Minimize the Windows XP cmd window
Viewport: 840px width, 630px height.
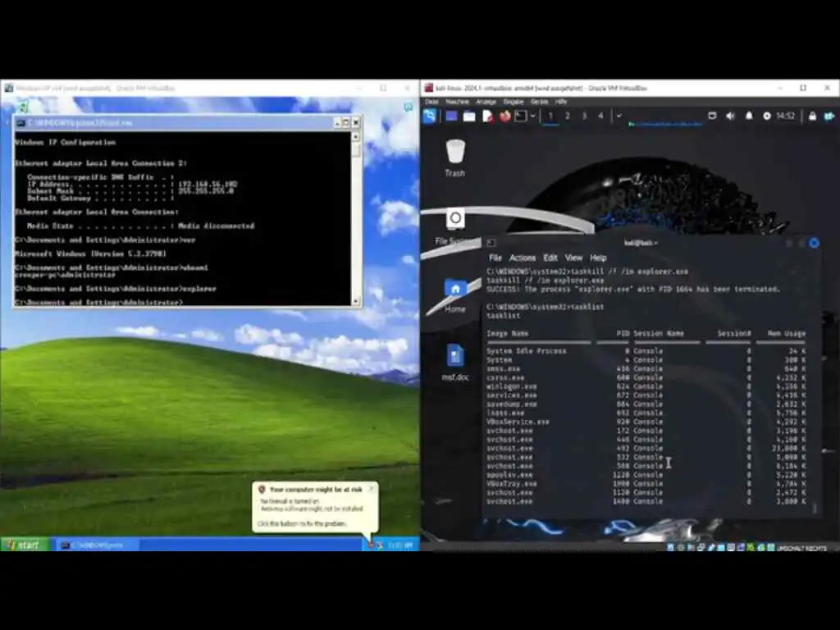(337, 123)
